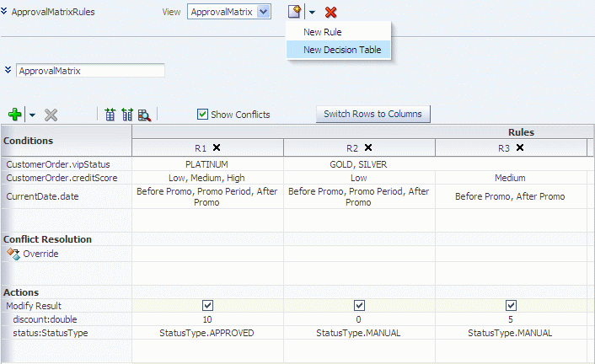595x364 pixels.
Task: Toggle Modify Result checkbox for R3
Action: [x=511, y=305]
